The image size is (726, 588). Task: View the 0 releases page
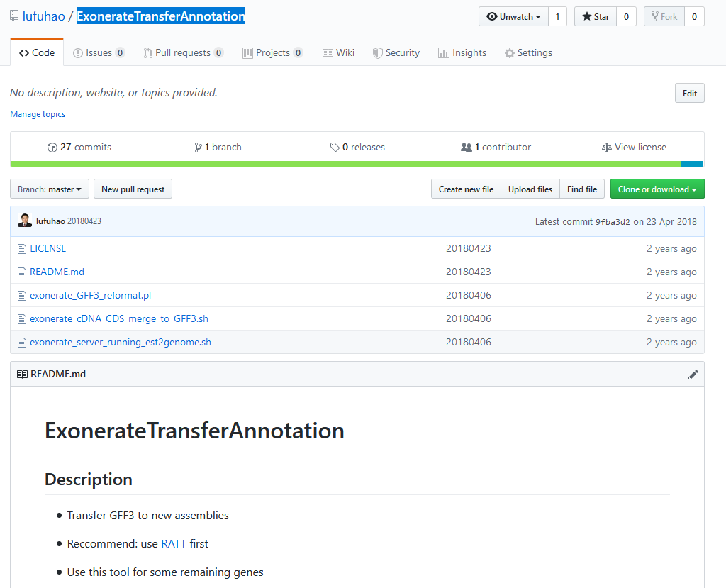coord(357,147)
